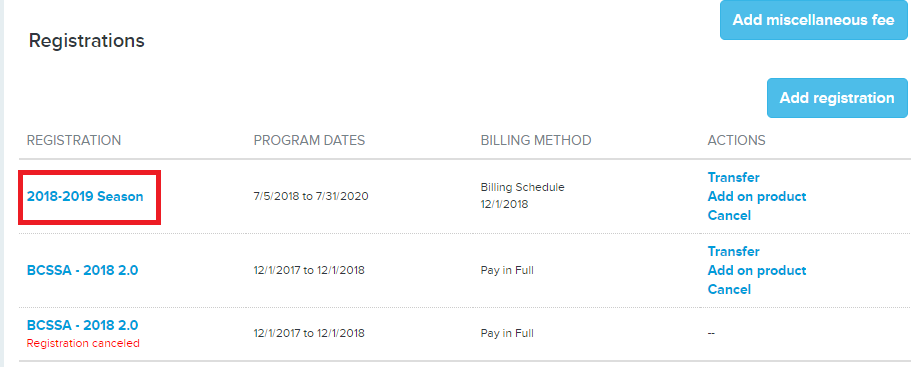Select the PROGRAM DATES column header

[309, 141]
